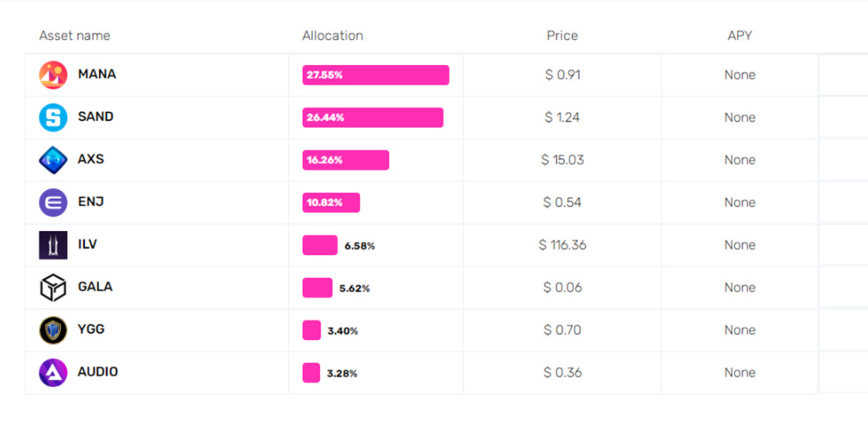The image size is (868, 434).
Task: Select the AXS 16.26% allocation bar
Action: pyautogui.click(x=345, y=160)
